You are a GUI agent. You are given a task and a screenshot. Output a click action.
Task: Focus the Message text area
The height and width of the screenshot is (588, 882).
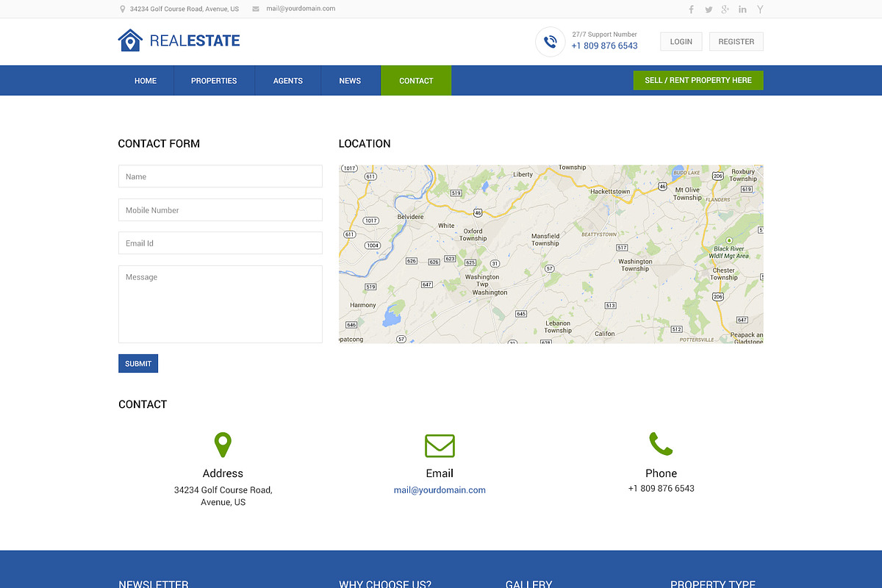coord(220,304)
